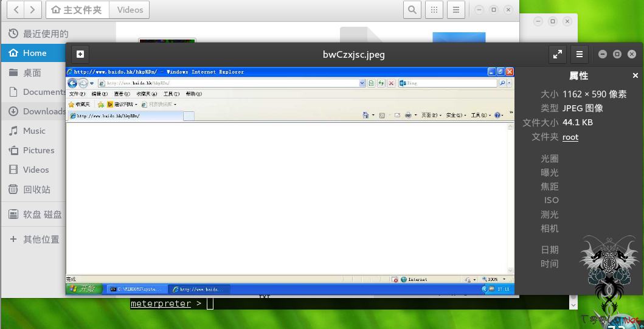The width and height of the screenshot is (644, 329).
Task: Click the Internet zone status indicator
Action: coord(414,279)
